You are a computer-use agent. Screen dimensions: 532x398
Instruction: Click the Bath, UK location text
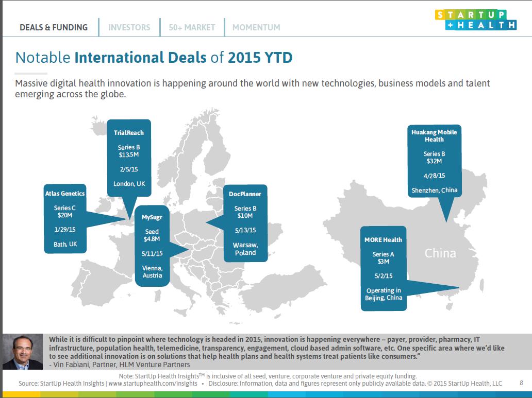coord(65,244)
